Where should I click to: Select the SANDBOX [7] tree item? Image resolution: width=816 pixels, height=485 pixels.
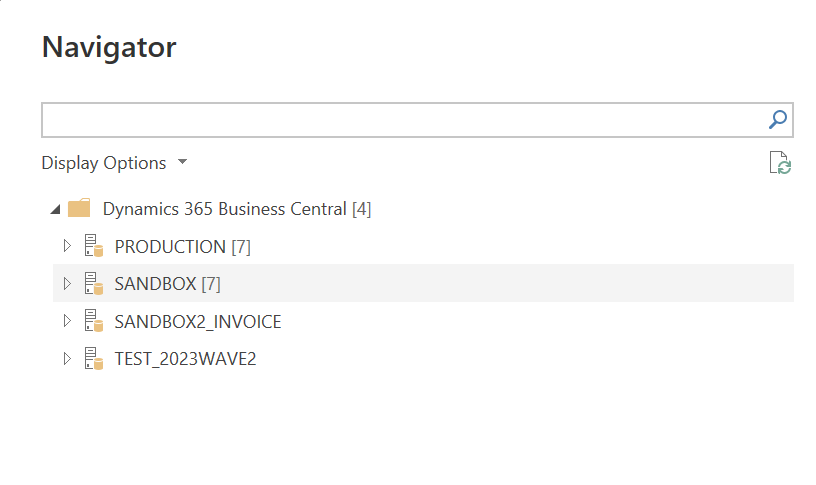tap(167, 284)
